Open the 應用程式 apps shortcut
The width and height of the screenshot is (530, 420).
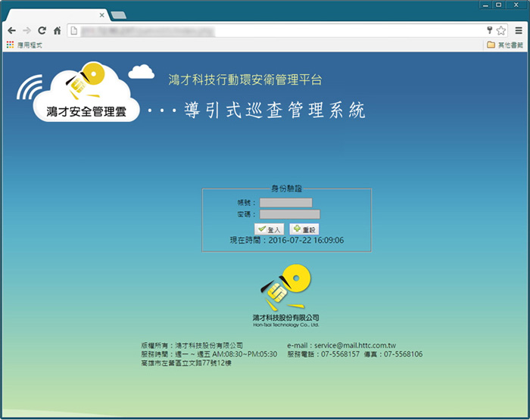[24, 45]
